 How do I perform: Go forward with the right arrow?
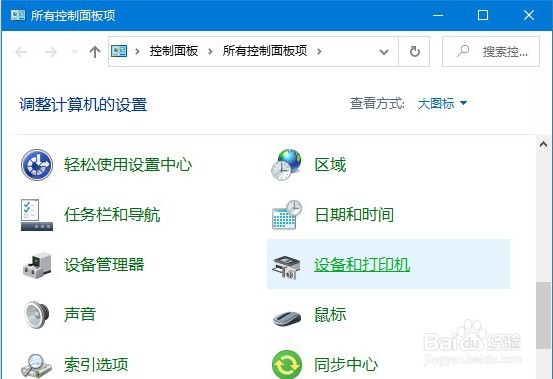coord(50,52)
